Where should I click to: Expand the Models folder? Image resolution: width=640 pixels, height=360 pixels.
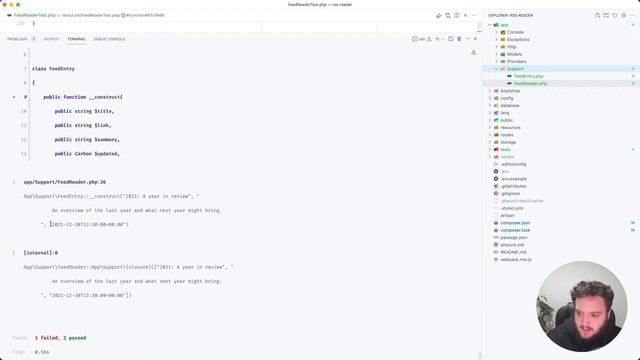pos(497,54)
